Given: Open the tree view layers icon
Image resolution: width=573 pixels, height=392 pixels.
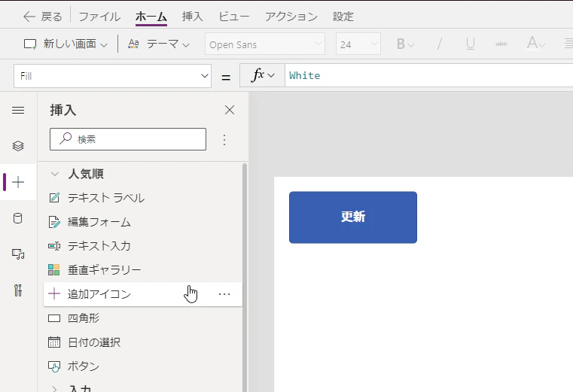Looking at the screenshot, I should point(18,146).
